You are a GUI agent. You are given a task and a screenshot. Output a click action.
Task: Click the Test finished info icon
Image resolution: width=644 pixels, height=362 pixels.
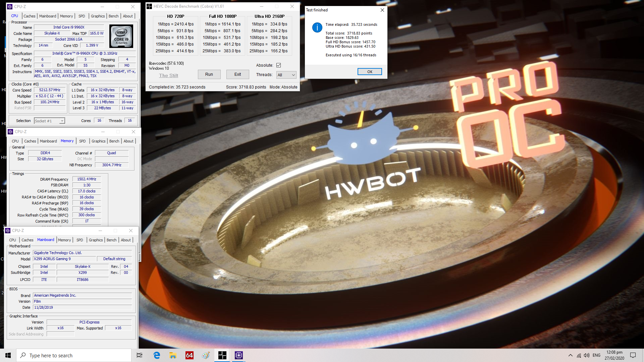pos(317,27)
